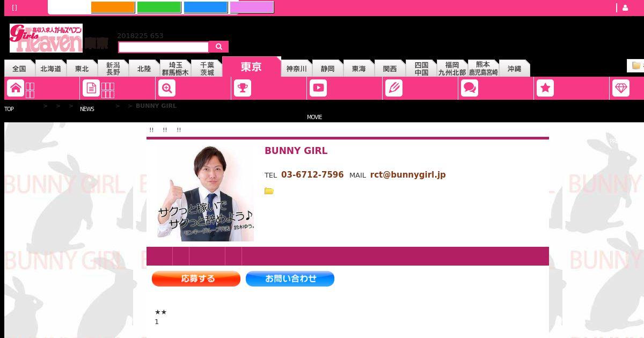The height and width of the screenshot is (338, 644).
Task: Open the trophy ranking icon
Action: tap(243, 88)
